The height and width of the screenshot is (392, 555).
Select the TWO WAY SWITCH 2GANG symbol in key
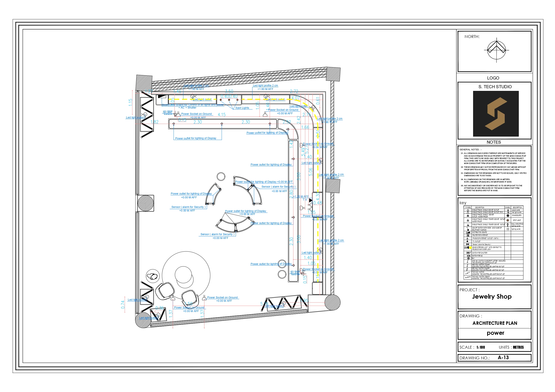[x=468, y=277]
